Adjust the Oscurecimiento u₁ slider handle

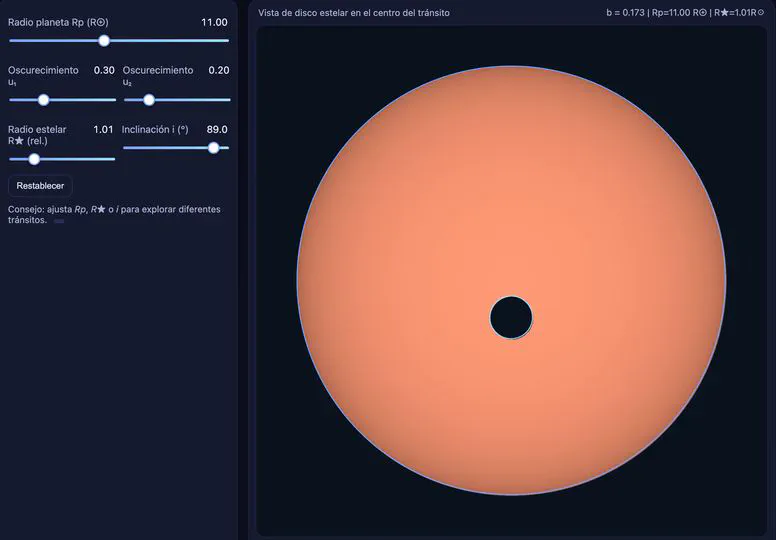(44, 100)
